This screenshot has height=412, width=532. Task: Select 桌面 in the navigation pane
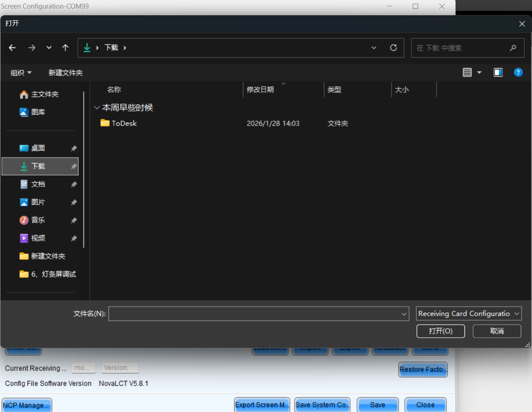tap(38, 148)
